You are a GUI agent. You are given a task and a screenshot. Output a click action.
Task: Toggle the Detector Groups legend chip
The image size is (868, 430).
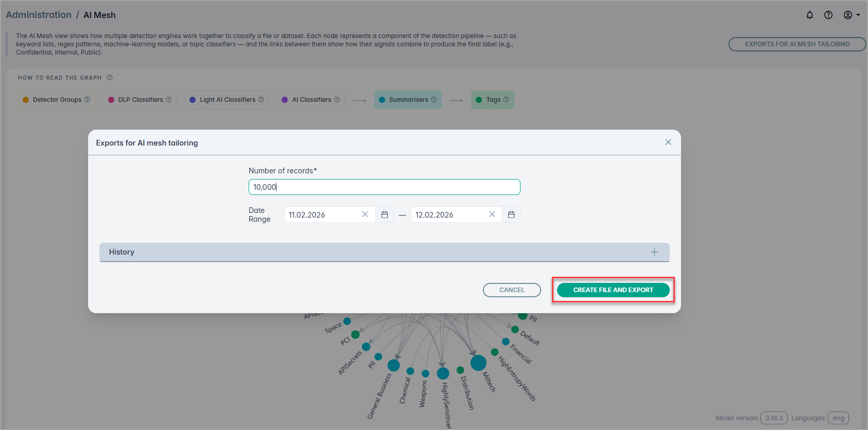57,100
